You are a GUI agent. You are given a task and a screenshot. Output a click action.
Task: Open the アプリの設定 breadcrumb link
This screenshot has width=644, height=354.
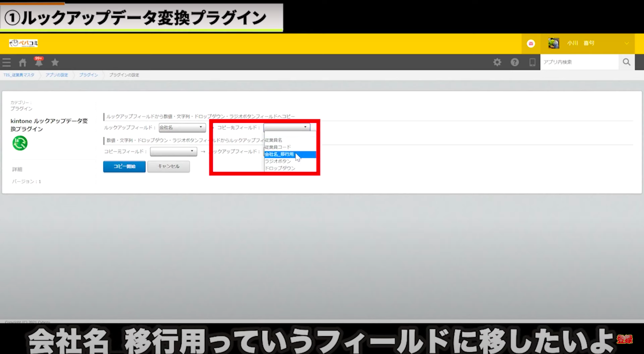(57, 75)
